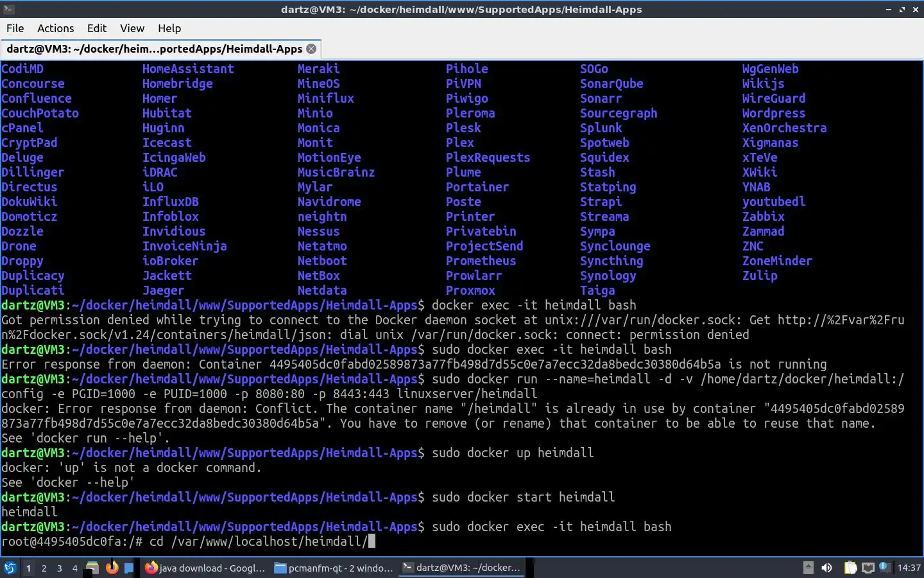924x578 pixels.
Task: Close the terminal tab using its X icon
Action: point(311,49)
